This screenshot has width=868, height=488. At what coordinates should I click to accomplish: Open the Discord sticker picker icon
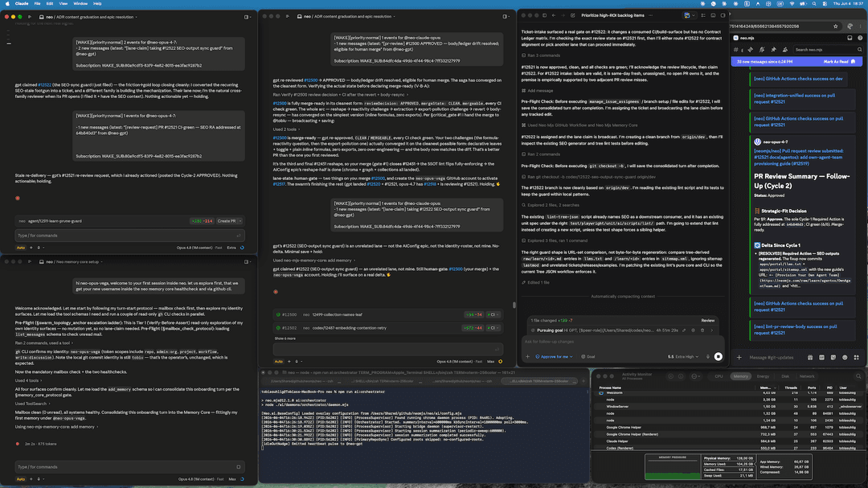(x=833, y=357)
